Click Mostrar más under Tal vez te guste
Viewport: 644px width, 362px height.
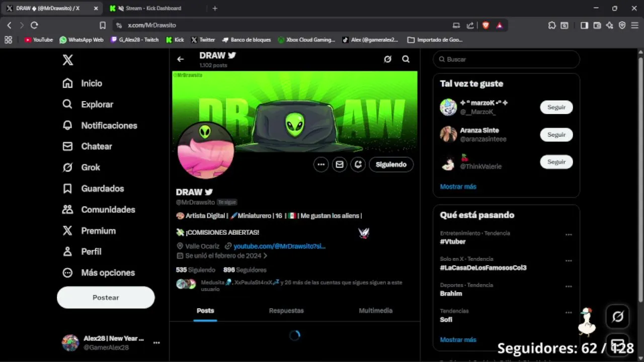[x=458, y=187]
